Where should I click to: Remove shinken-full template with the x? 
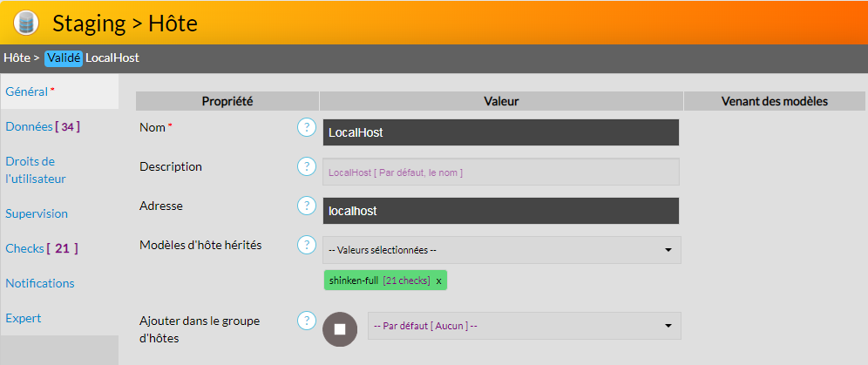click(439, 281)
